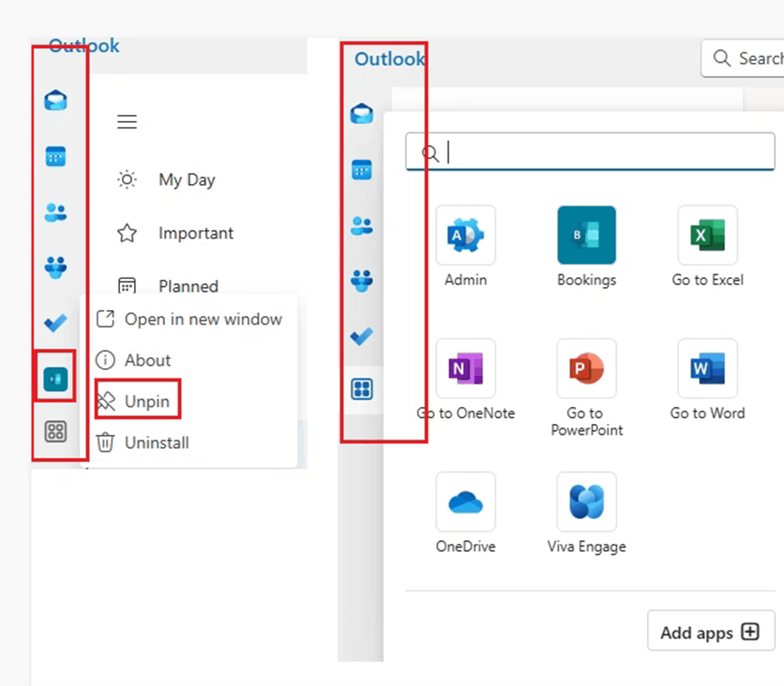Choose Open in new window
Image resolution: width=784 pixels, height=686 pixels.
click(189, 319)
